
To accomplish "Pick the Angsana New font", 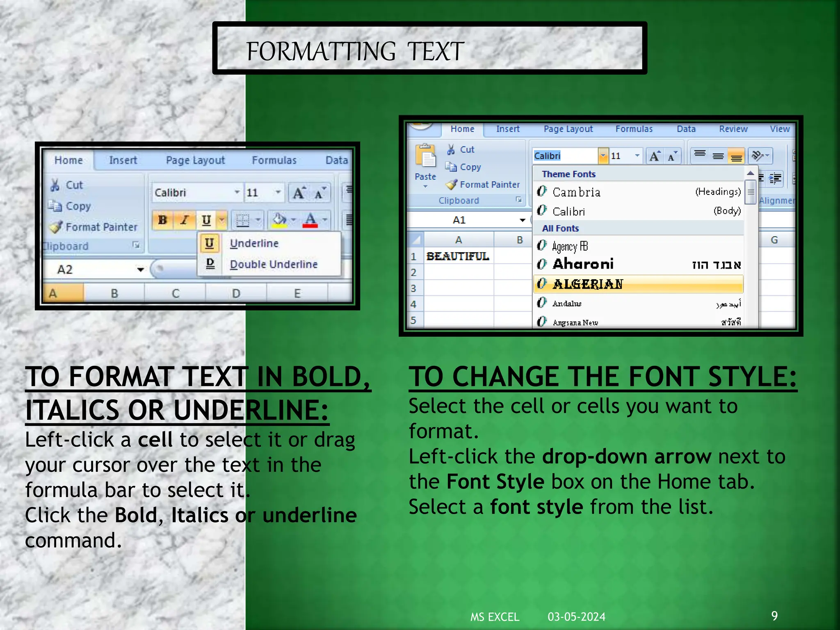I will pyautogui.click(x=639, y=322).
